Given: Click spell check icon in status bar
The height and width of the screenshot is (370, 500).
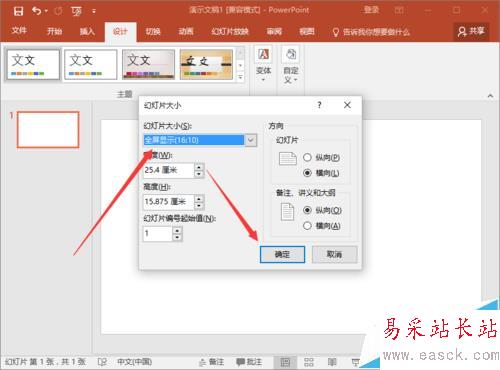Looking at the screenshot, I should click(102, 362).
